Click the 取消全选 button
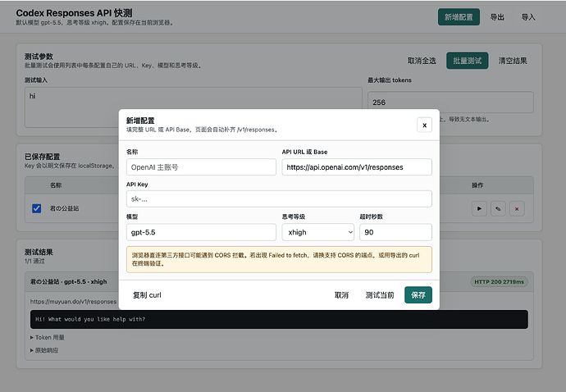This screenshot has height=392, width=566. click(422, 61)
